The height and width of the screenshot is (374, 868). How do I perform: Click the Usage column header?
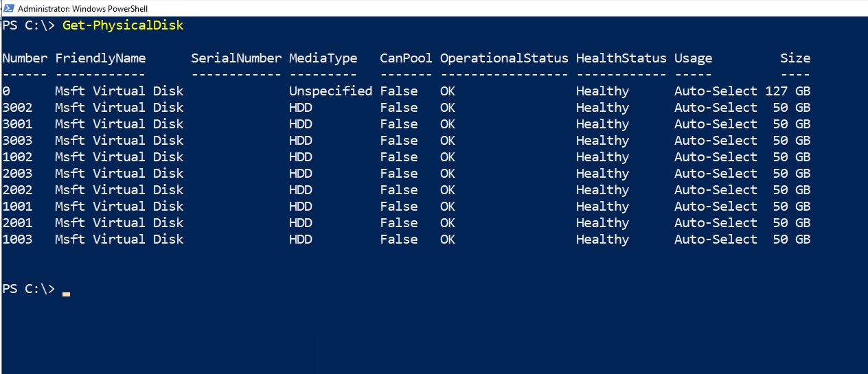(693, 58)
